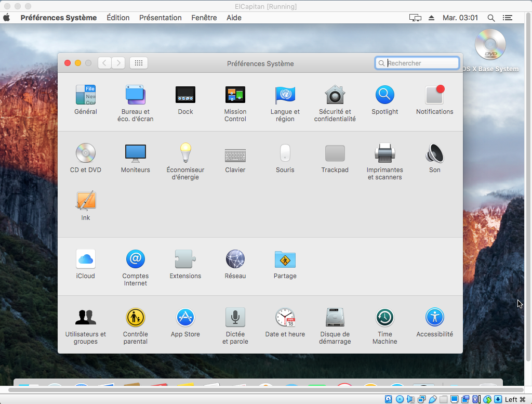Screen dimensions: 532x404
Task: Open the Dock preferences
Action: pos(185,100)
